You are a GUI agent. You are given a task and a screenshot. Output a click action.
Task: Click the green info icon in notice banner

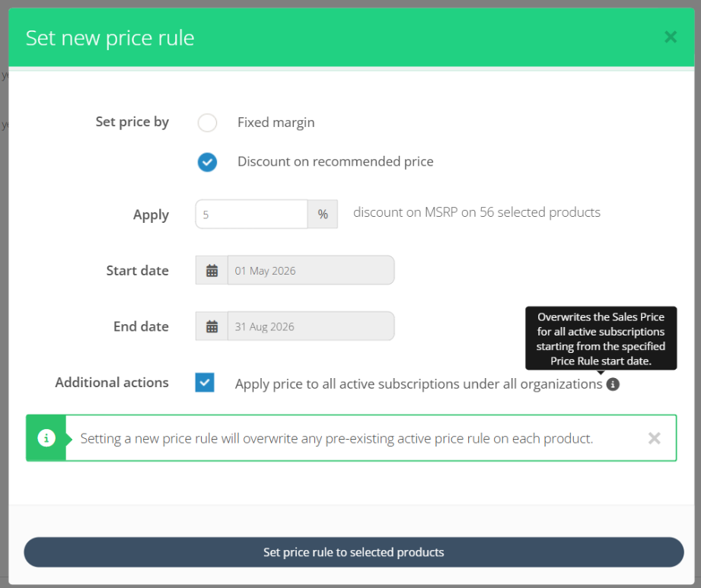click(46, 438)
